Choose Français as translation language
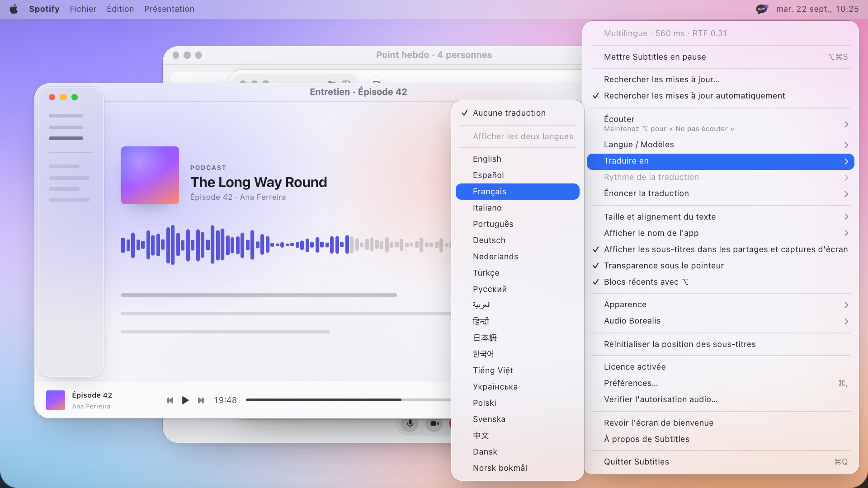 [x=518, y=192]
